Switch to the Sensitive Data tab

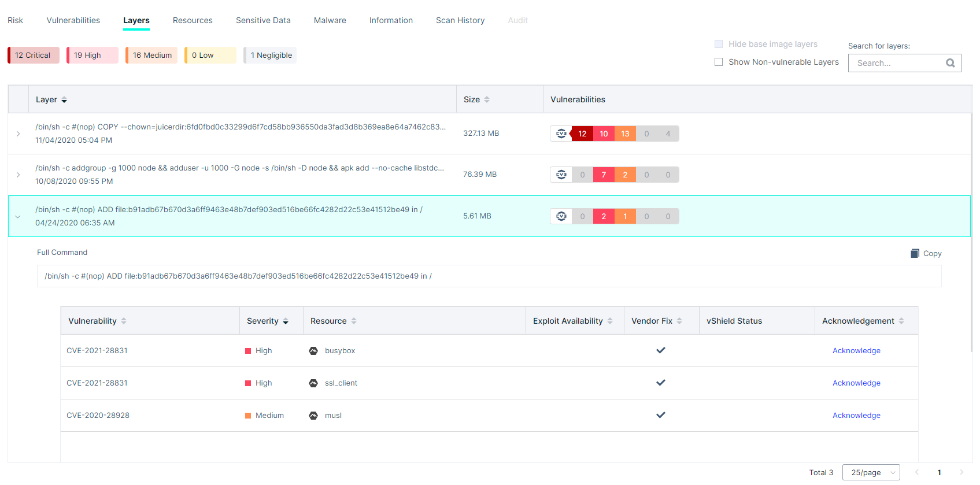pyautogui.click(x=263, y=20)
